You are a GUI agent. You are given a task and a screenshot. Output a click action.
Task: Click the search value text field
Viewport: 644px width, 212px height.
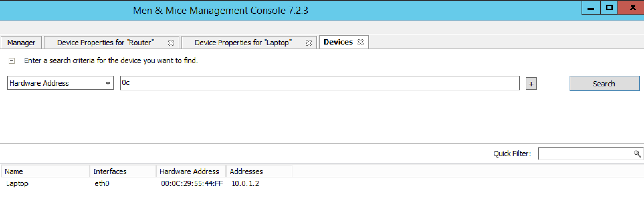pyautogui.click(x=319, y=83)
